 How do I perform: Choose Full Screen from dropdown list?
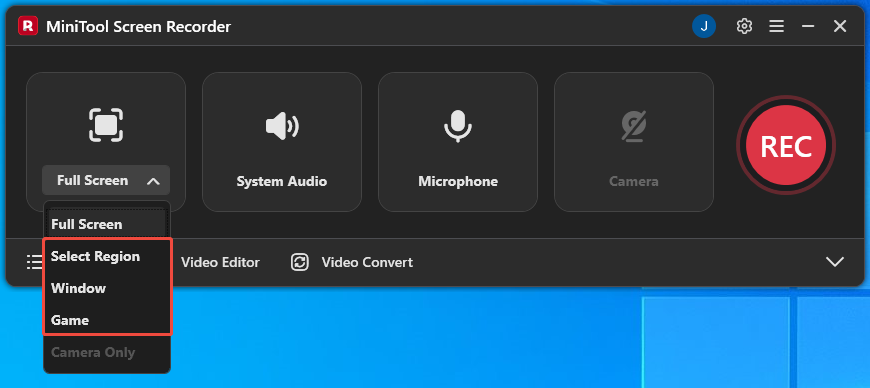point(107,224)
